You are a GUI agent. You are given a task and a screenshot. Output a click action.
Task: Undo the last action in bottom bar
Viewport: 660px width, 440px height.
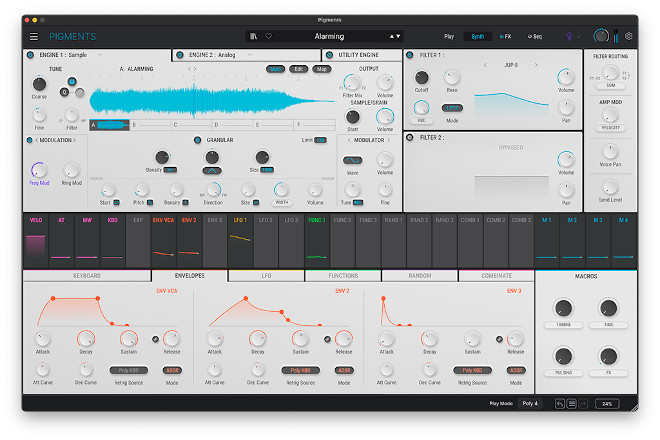click(x=559, y=404)
